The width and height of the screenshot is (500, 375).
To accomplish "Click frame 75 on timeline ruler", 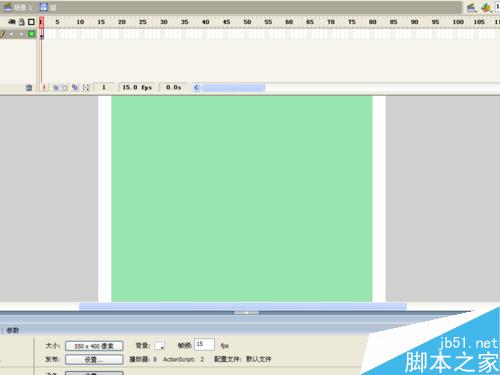I will click(x=352, y=22).
